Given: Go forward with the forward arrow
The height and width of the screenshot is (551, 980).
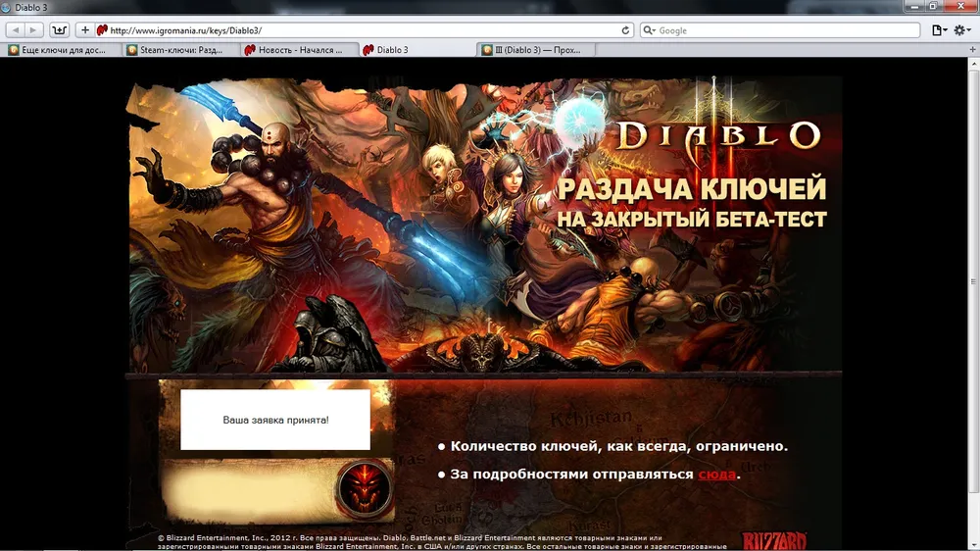Looking at the screenshot, I should click(x=33, y=30).
